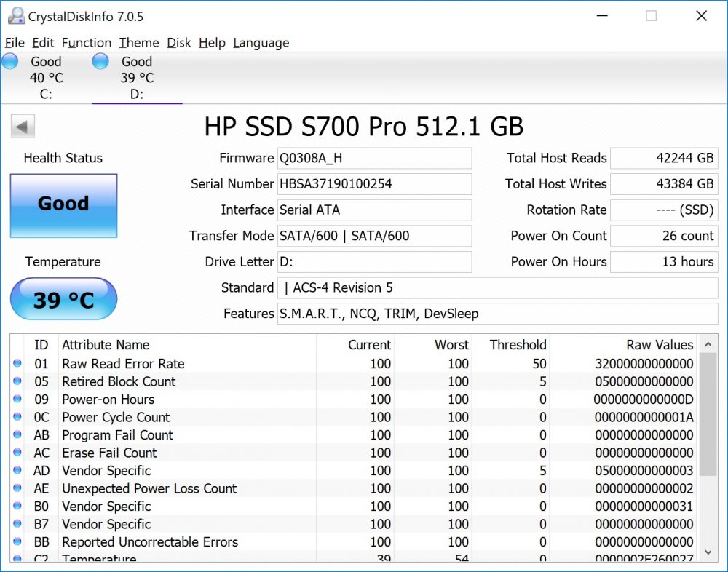The width and height of the screenshot is (728, 572).
Task: Click the Features field
Action: tap(498, 314)
